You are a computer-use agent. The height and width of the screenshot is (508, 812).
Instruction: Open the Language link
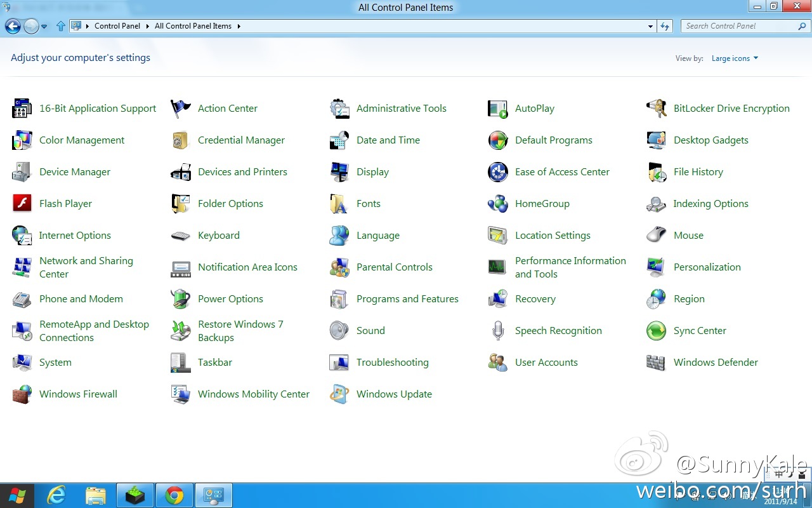(378, 236)
